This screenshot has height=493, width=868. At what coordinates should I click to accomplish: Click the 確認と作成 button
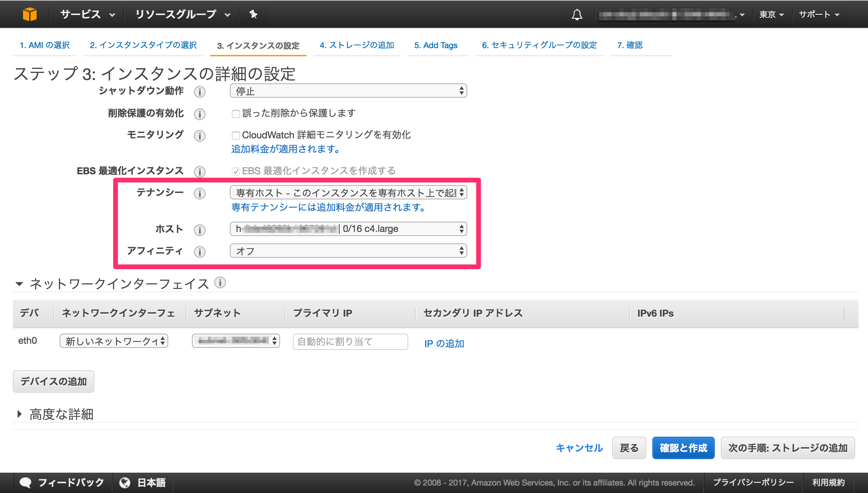point(683,448)
